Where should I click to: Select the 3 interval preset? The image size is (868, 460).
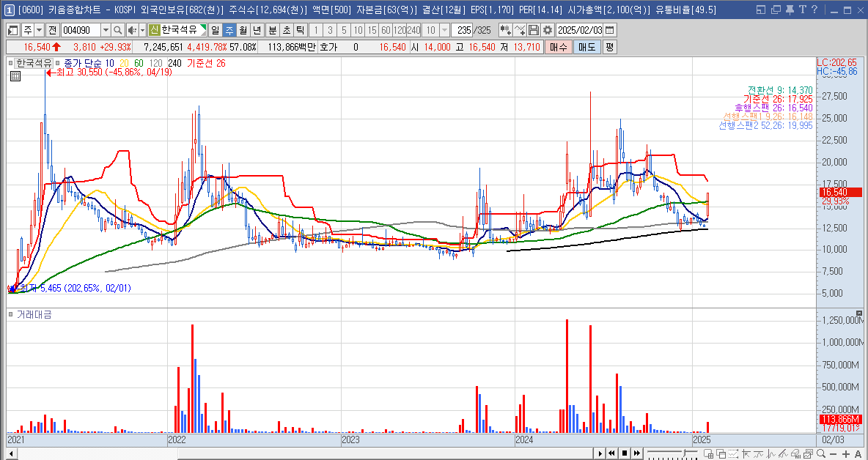tap(330, 30)
